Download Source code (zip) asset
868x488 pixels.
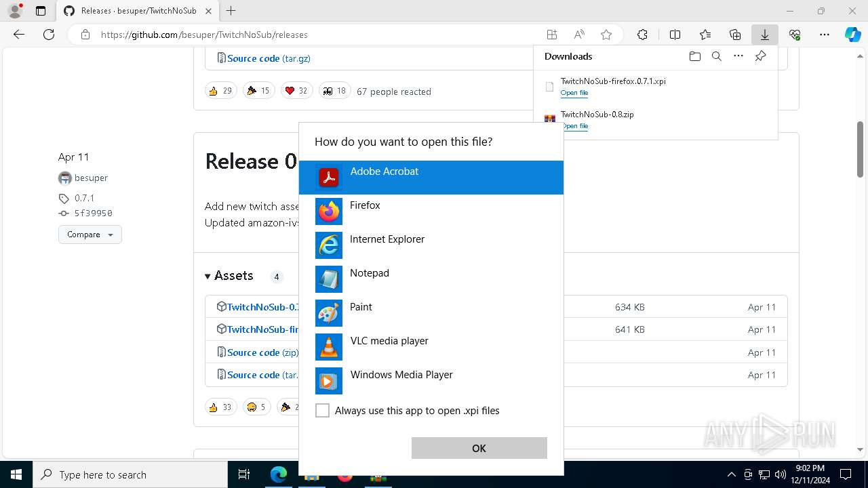tap(262, 352)
